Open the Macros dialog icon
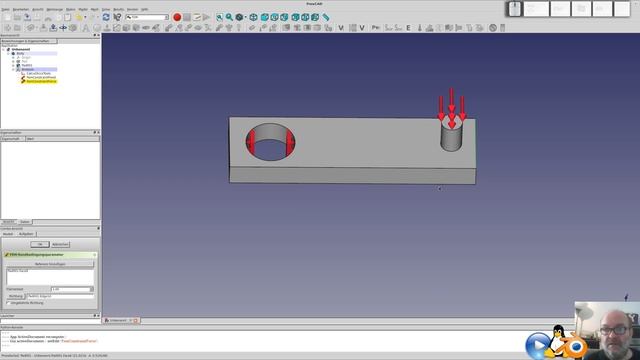Viewport: 640px width, 360px height. point(197,17)
